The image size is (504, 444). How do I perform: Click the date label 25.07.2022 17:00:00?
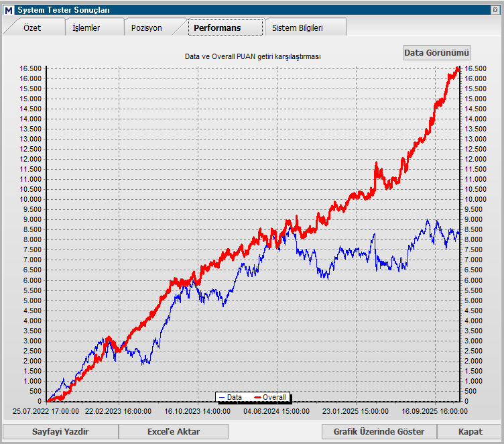click(46, 411)
